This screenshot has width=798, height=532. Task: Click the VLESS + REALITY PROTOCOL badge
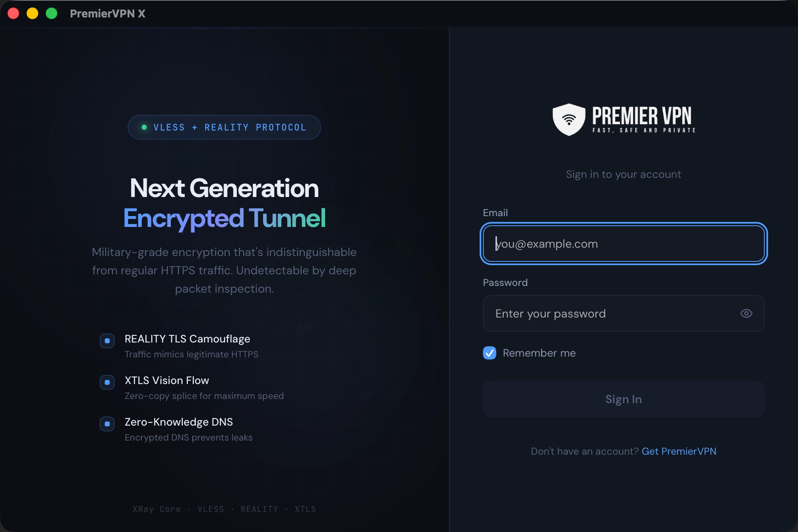(x=224, y=127)
